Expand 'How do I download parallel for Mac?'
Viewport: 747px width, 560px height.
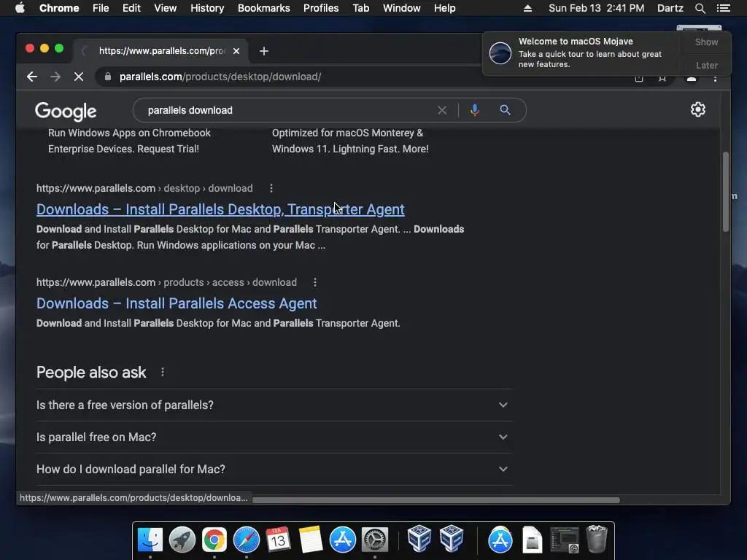point(274,469)
